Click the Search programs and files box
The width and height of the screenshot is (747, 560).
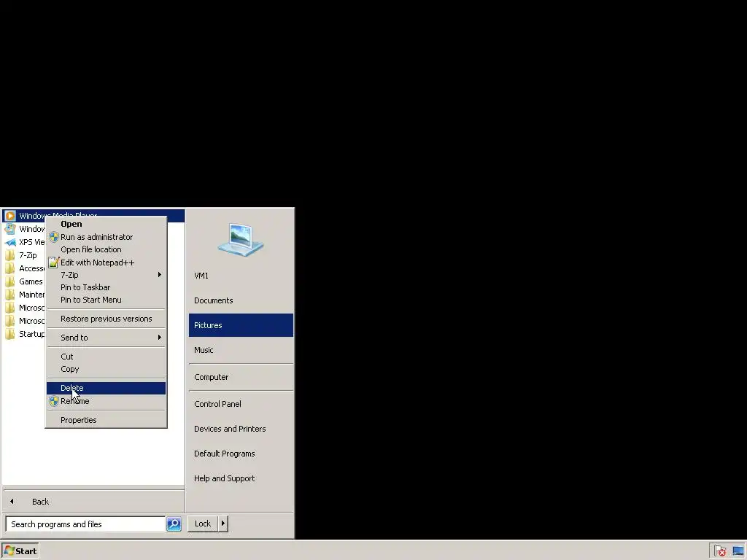86,524
